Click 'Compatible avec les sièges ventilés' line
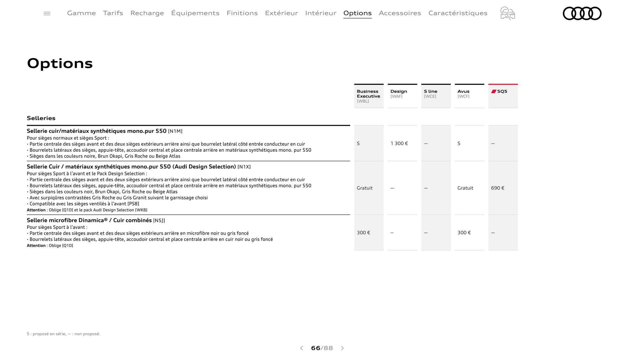Image resolution: width=644 pixels, height=362 pixels. pyautogui.click(x=83, y=204)
